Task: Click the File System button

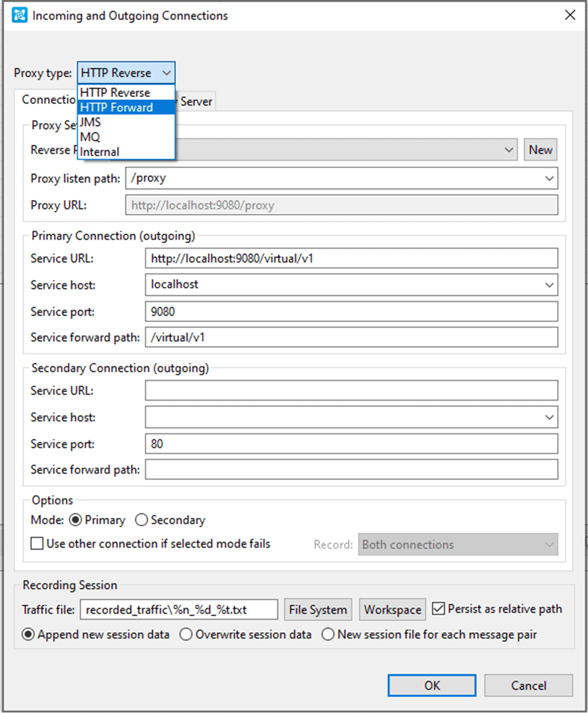Action: [x=318, y=609]
